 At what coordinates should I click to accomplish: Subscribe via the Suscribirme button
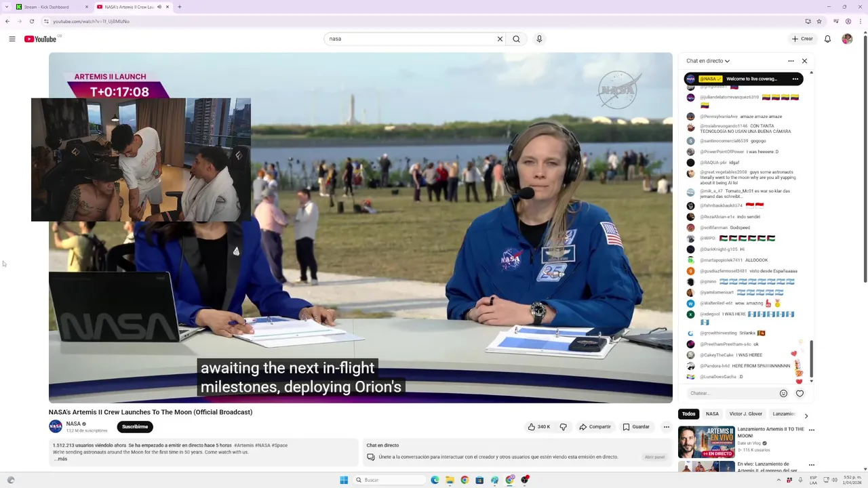135,427
